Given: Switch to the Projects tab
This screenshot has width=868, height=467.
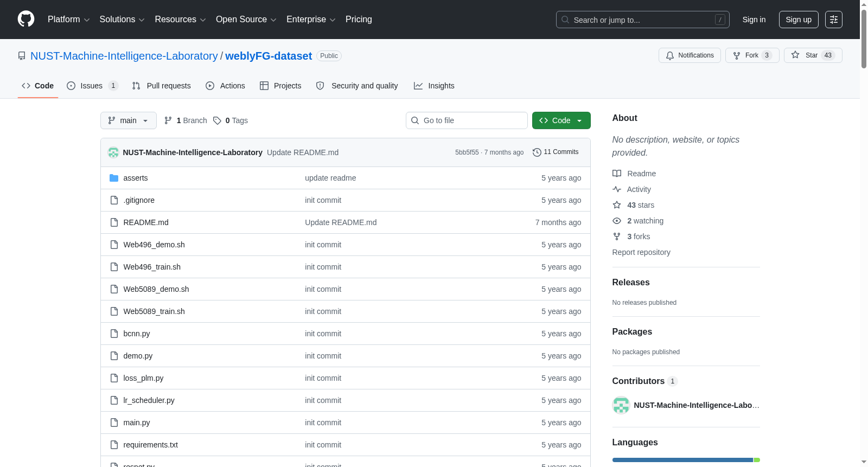Looking at the screenshot, I should 280,86.
